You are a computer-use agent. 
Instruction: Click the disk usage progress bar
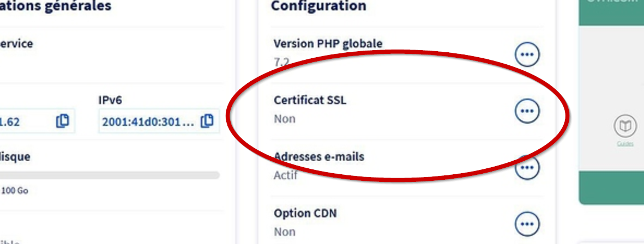tap(110, 175)
